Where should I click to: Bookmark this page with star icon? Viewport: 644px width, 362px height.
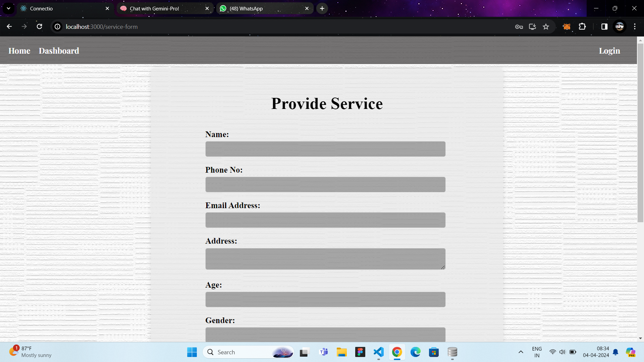click(x=546, y=26)
